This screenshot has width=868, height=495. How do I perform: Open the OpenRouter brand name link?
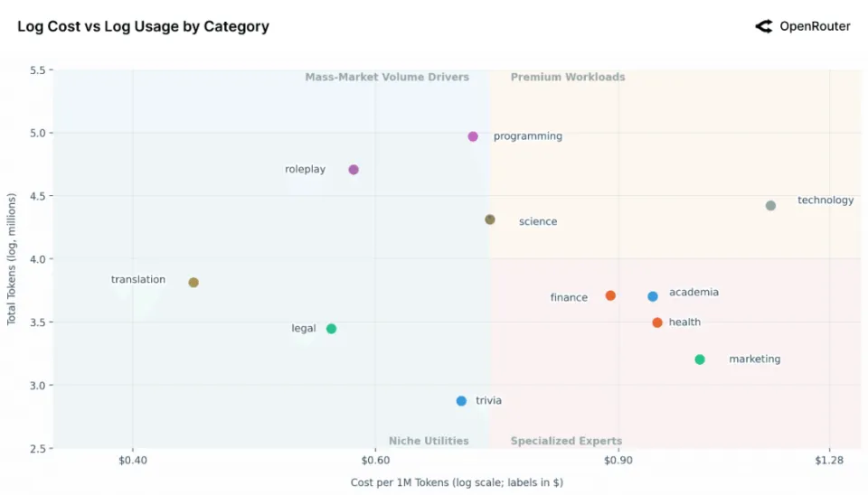click(x=815, y=26)
